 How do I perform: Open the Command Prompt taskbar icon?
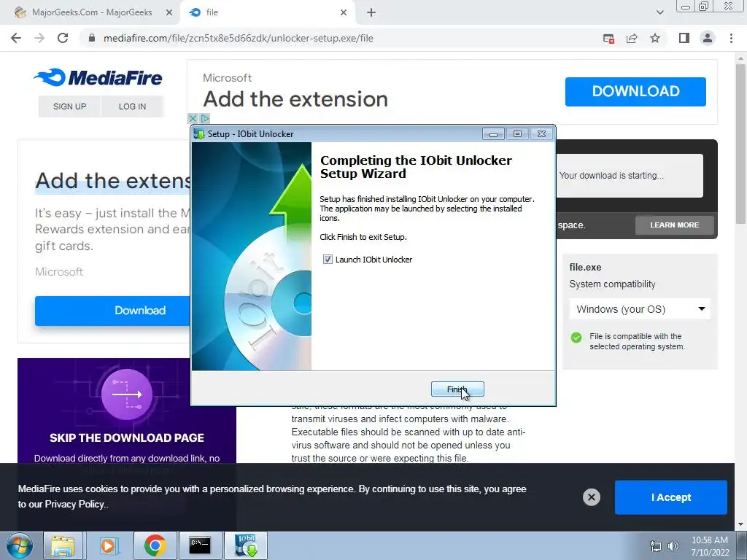200,545
